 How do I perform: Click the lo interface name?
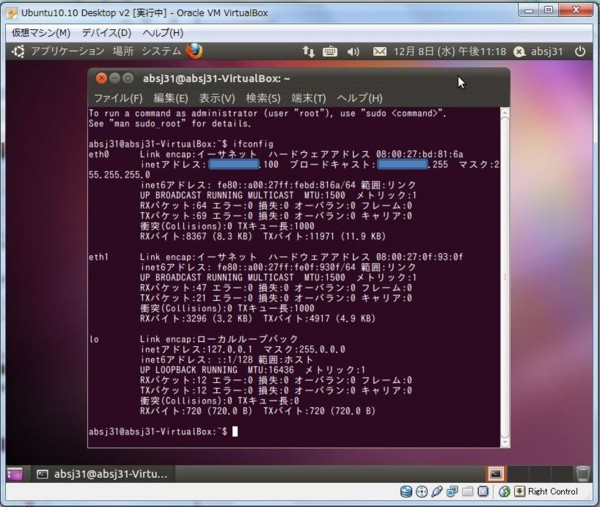[94, 339]
